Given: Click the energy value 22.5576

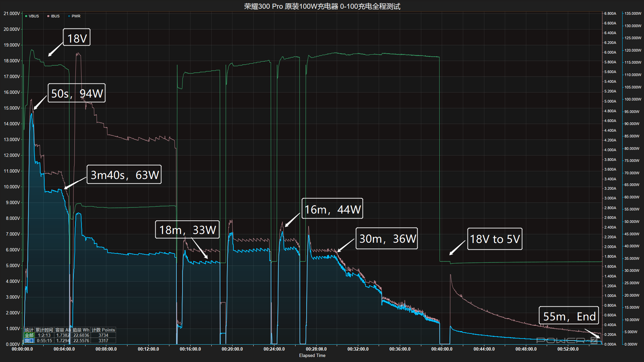Looking at the screenshot, I should pyautogui.click(x=81, y=341).
